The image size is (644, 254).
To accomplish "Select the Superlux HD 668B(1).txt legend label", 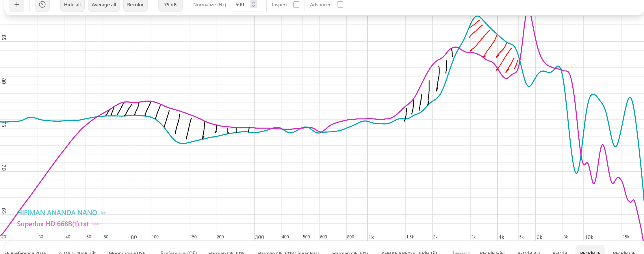I will [53, 224].
